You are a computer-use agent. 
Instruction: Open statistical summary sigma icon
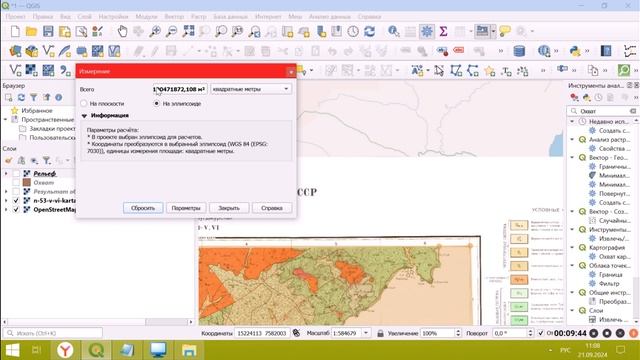coord(443,31)
